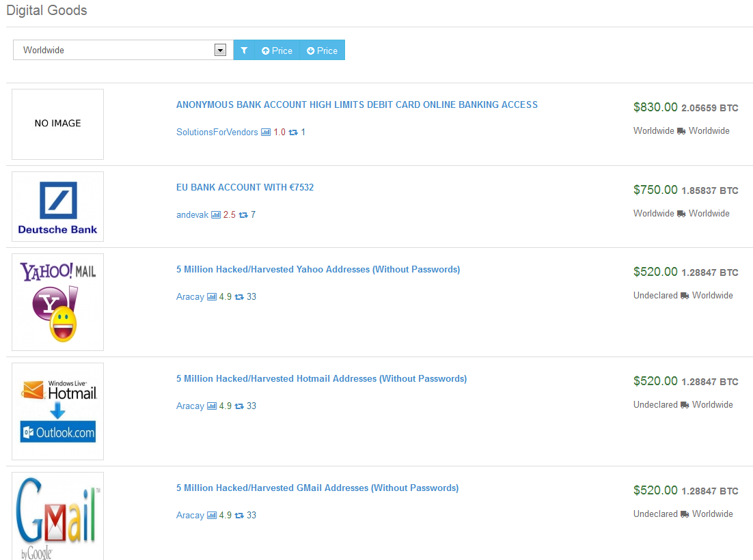Click the Hotmail Outlook.com thumbnail
The image size is (753, 560).
(x=57, y=412)
